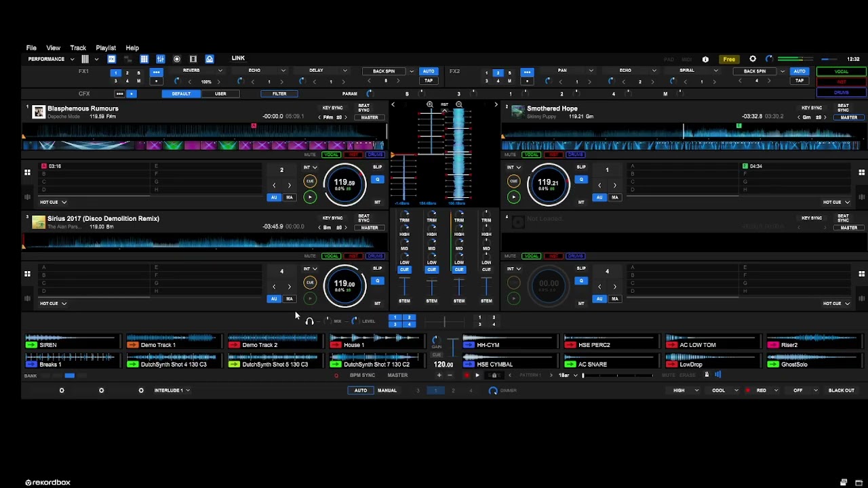Toggle the mixer panel icon
Viewport: 868px width, 488px height.
[x=161, y=59]
